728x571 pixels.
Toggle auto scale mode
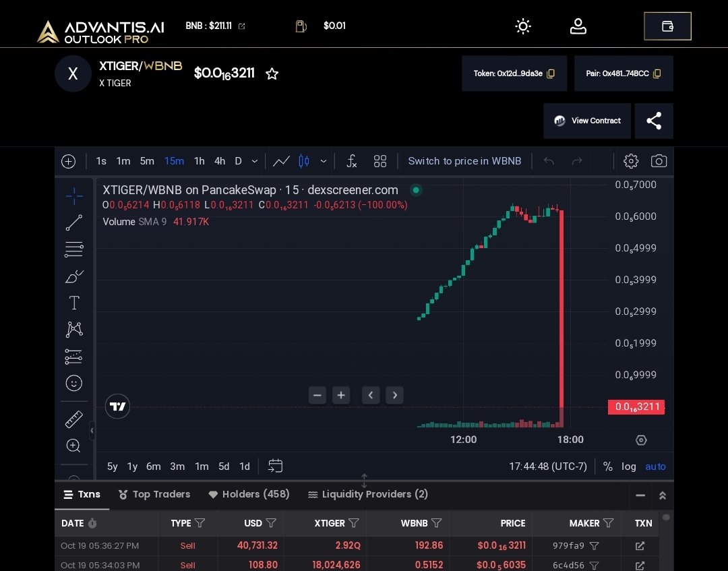point(655,467)
